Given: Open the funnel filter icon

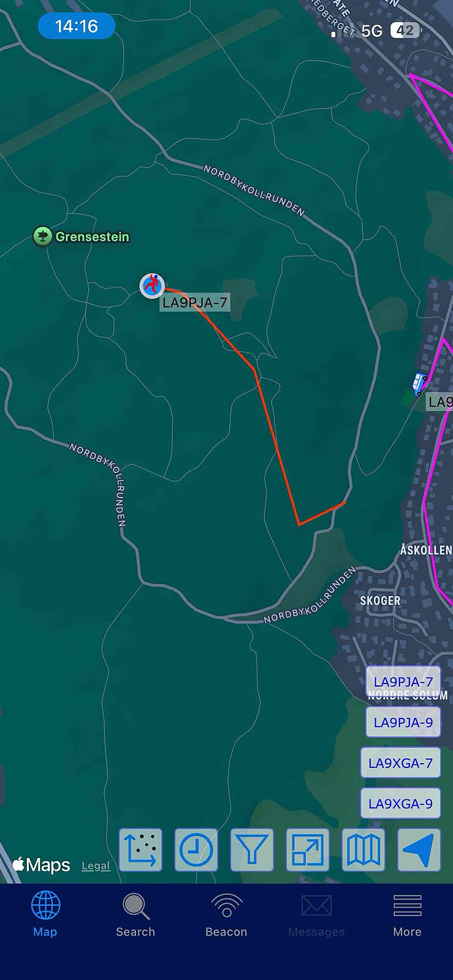Looking at the screenshot, I should click(x=252, y=850).
